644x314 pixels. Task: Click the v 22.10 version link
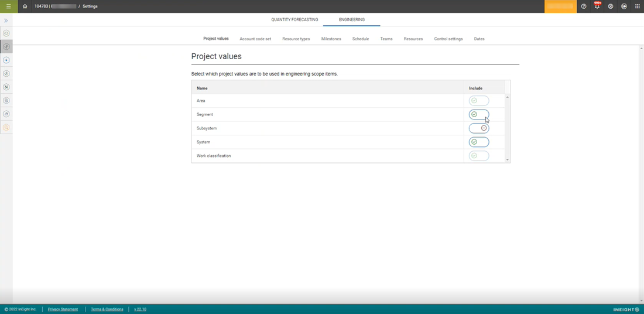click(x=140, y=309)
